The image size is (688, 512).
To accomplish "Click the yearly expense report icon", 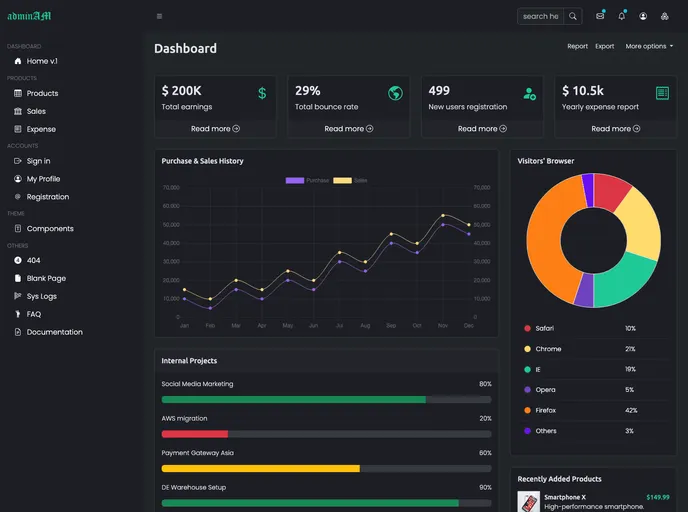I will tap(662, 93).
